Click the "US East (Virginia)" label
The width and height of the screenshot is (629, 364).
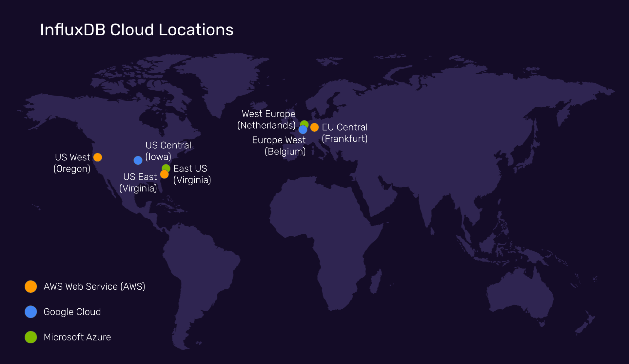pos(138,182)
